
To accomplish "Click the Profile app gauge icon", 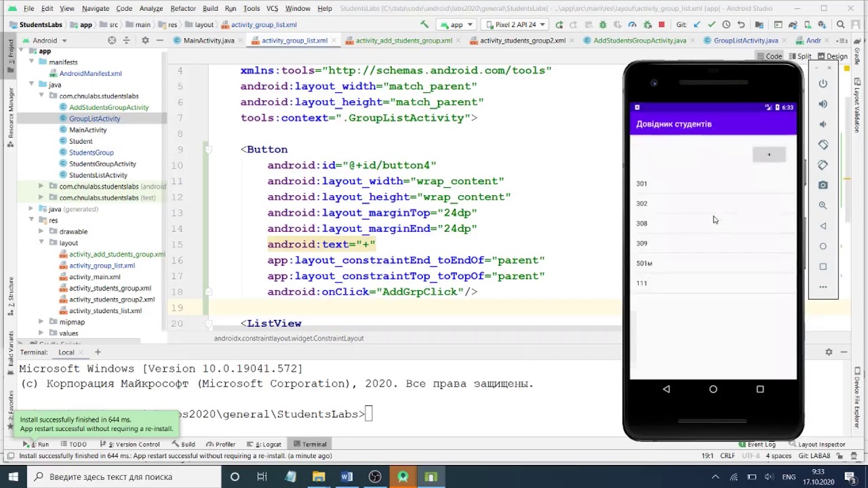I will click(x=633, y=24).
